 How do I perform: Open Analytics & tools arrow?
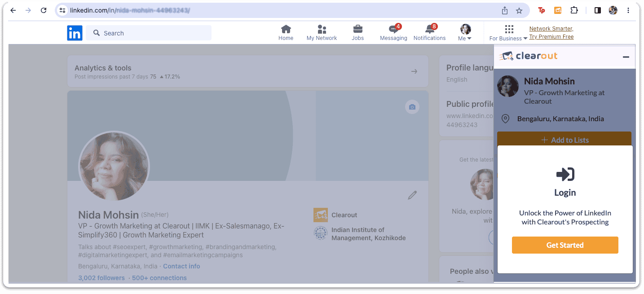415,71
